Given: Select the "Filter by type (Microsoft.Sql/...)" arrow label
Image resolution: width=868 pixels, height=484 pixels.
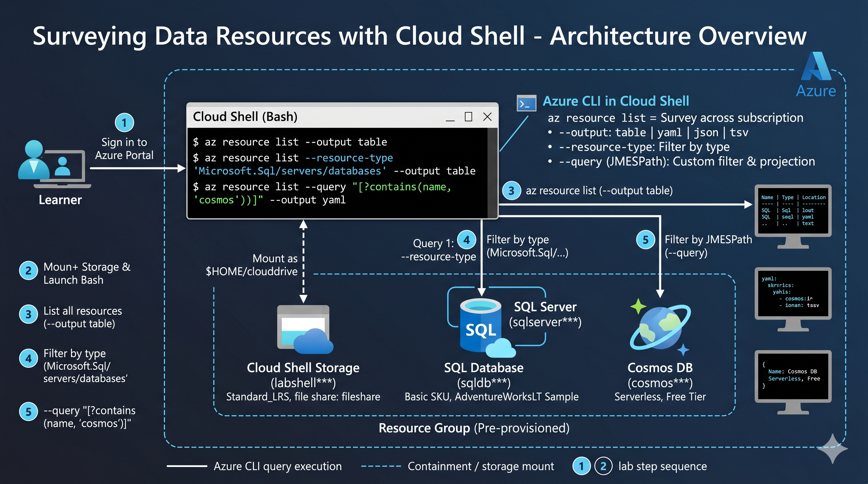Looking at the screenshot, I should point(527,246).
